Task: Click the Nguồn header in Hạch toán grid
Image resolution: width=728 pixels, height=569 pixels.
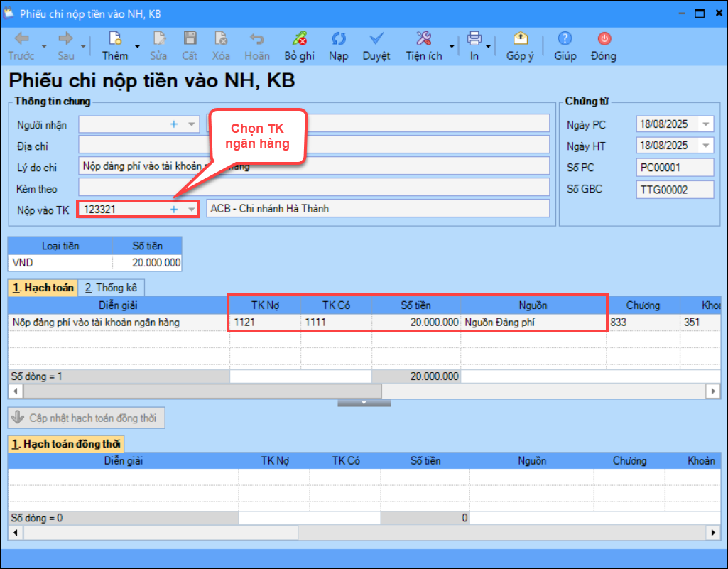Action: click(533, 305)
